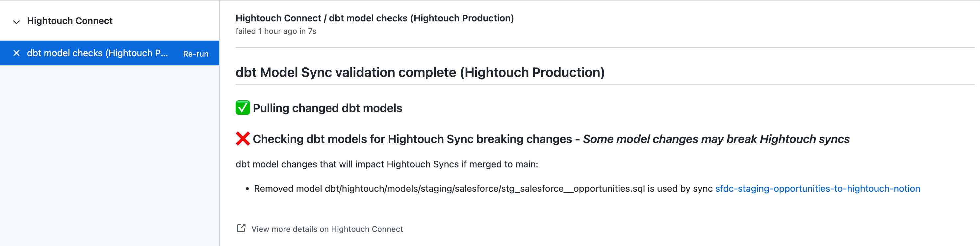The height and width of the screenshot is (246, 980).
Task: Click the failed 1 hour ago status text
Action: (275, 31)
